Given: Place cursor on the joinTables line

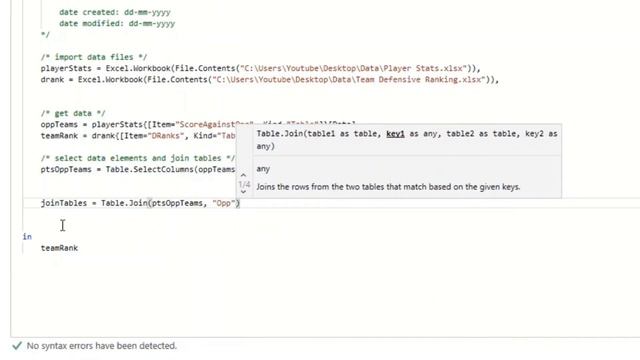Looking at the screenshot, I should click(x=140, y=203).
